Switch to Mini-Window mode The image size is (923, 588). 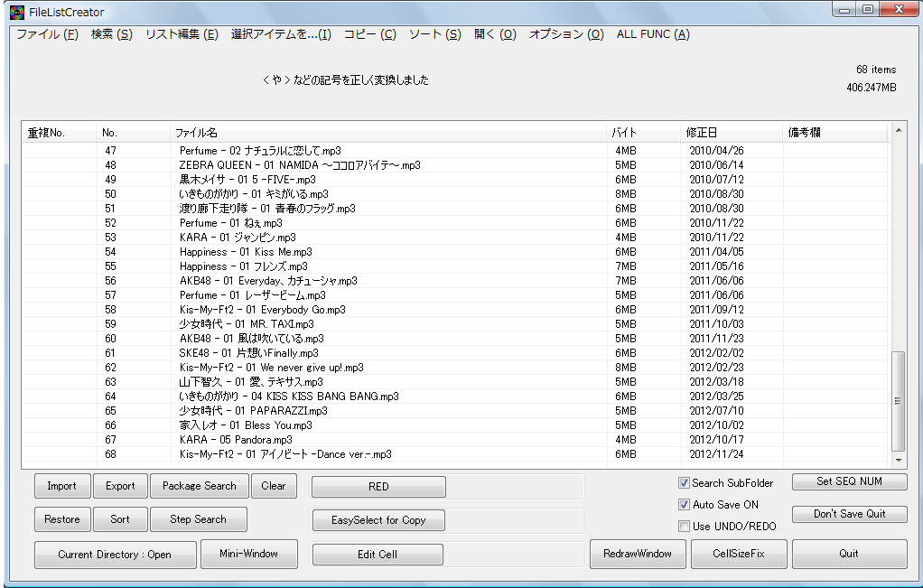coord(249,555)
